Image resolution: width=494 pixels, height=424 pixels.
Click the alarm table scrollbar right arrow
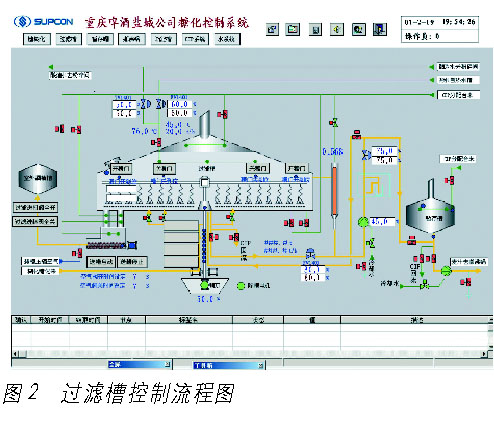click(x=484, y=353)
